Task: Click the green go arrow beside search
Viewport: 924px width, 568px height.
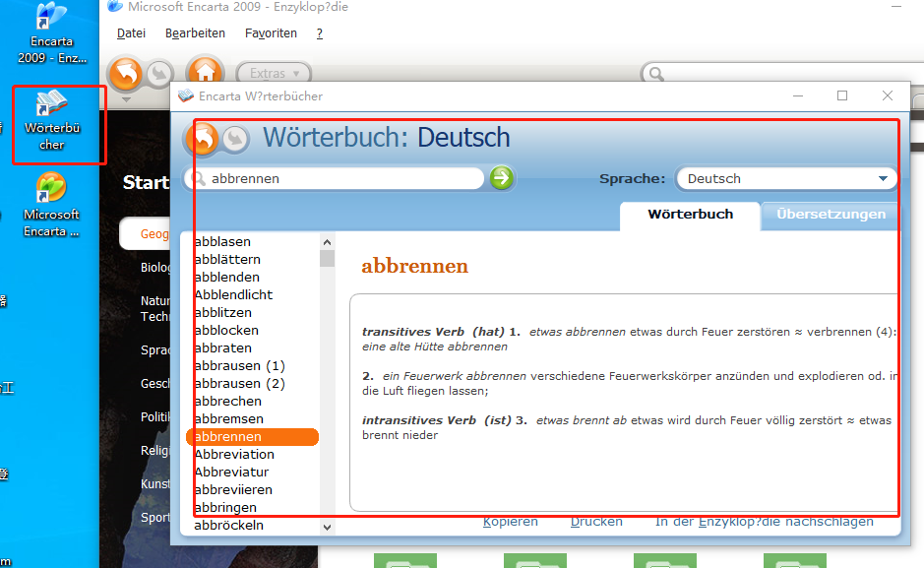Action: pyautogui.click(x=502, y=178)
